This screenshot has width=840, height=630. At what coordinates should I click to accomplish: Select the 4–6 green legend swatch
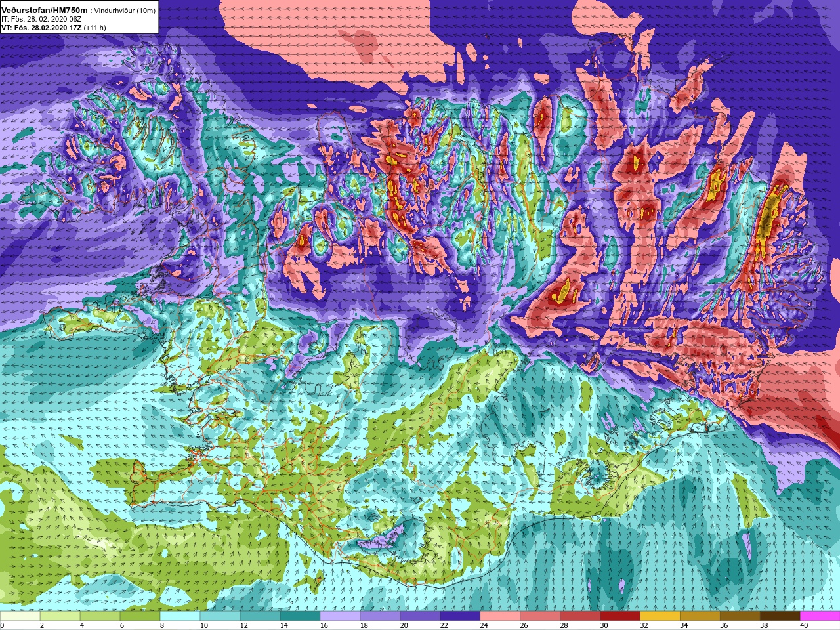100,617
